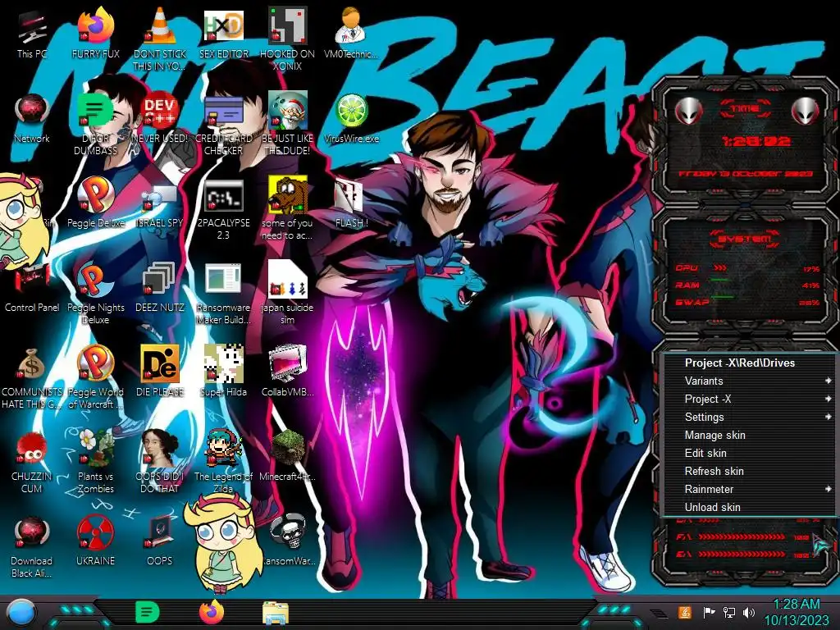Open File Explorer from the taskbar
840x630 pixels.
[276, 613]
